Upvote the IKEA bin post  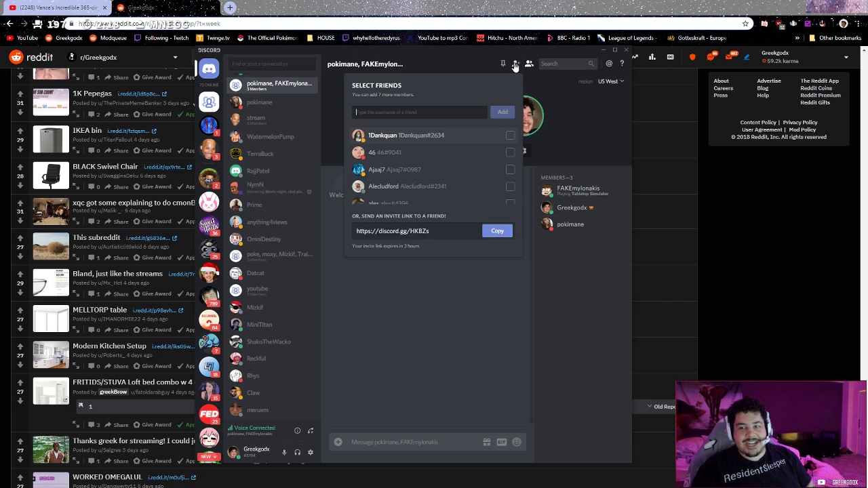click(x=20, y=131)
